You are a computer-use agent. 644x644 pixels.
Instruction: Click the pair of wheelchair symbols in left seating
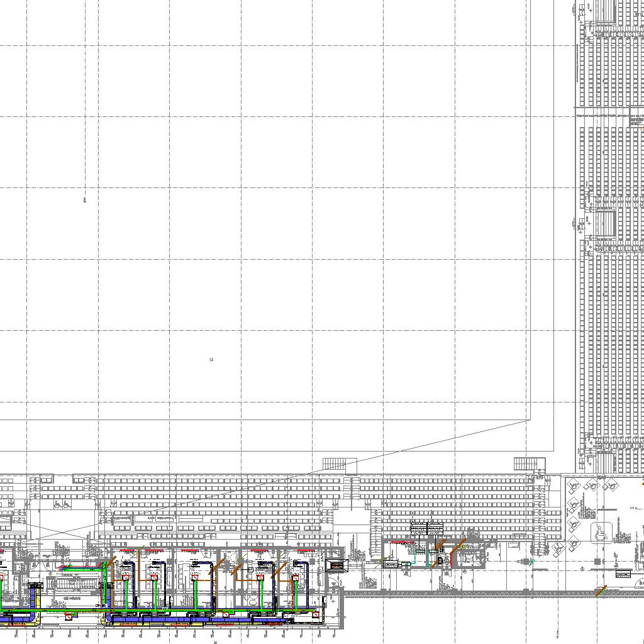pos(61,504)
